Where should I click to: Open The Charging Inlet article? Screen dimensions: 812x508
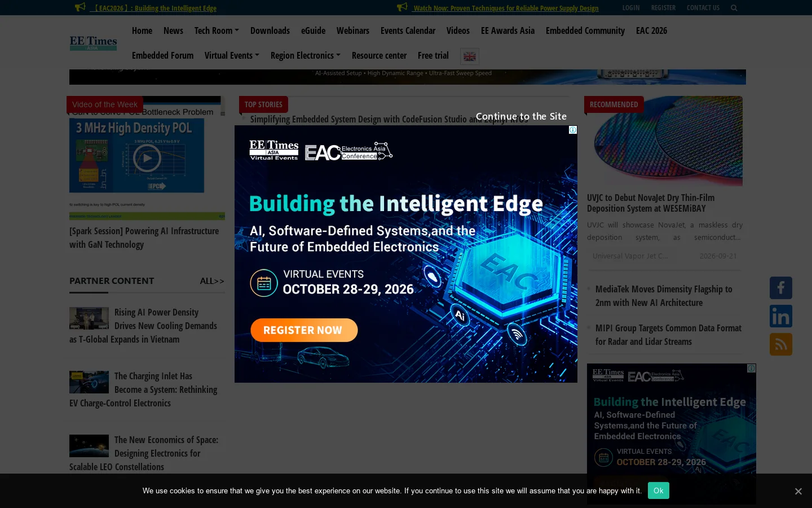coord(143,389)
